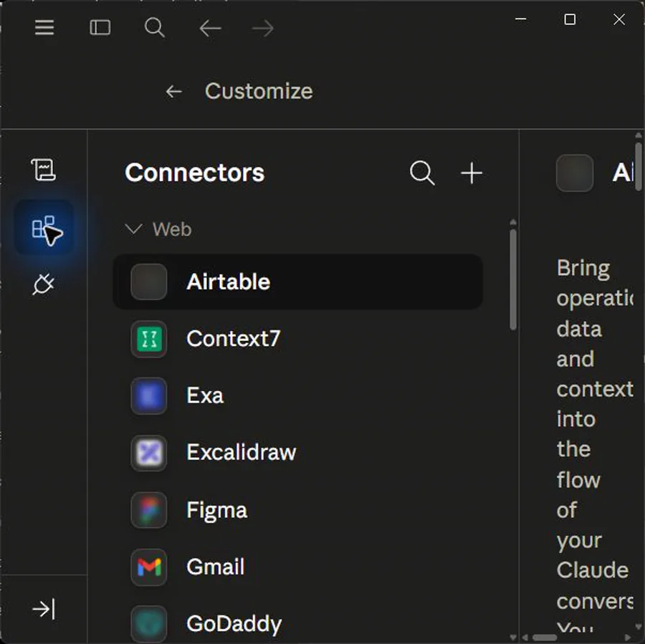Open the scroll-shaped icon in left rail
645x644 pixels.
pos(44,170)
